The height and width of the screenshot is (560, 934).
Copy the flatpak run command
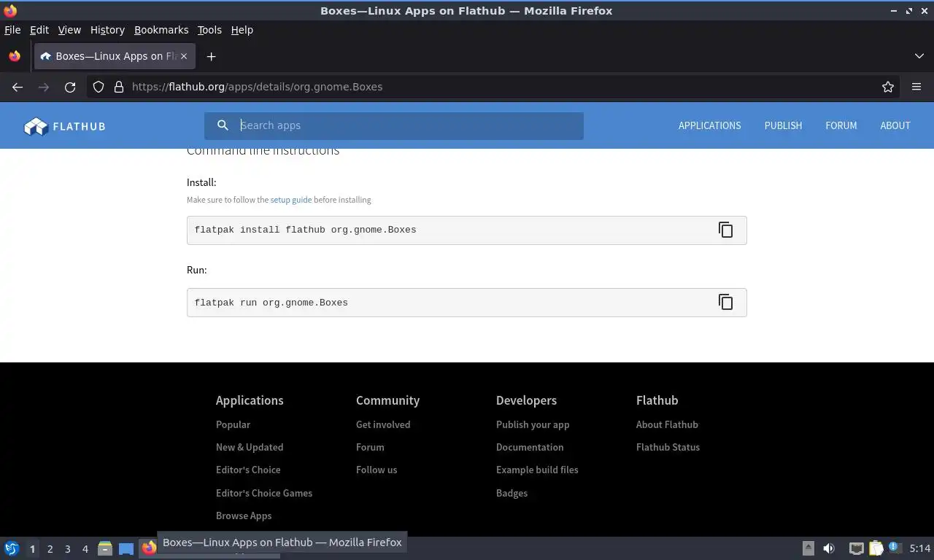click(x=725, y=302)
